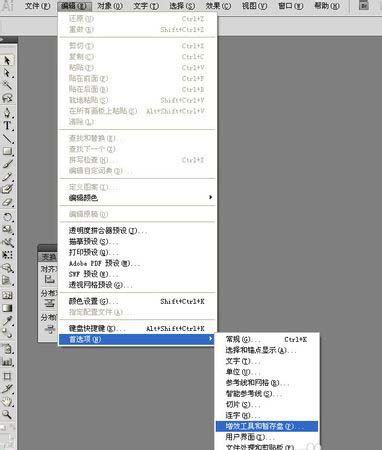Image resolution: width=382 pixels, height=450 pixels.
Task: Open Adobe Bridge from top bar icon
Action: (x=364, y=5)
